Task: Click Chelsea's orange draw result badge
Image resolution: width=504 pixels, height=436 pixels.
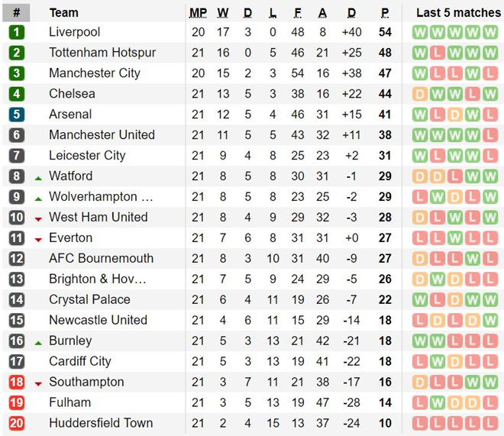Action: (420, 94)
